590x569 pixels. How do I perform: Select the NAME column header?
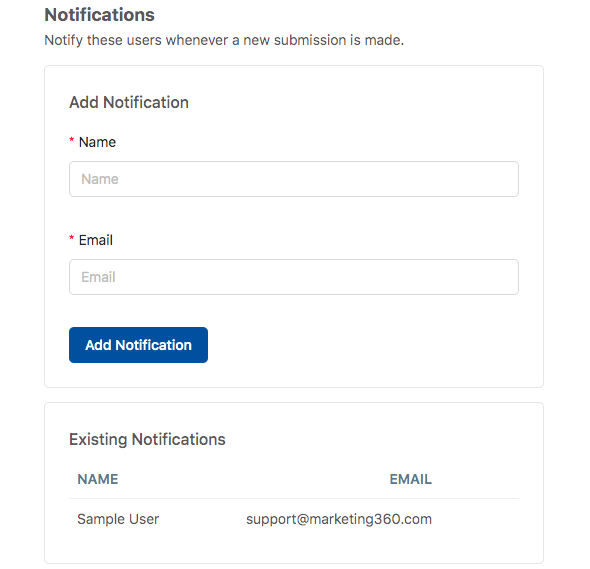[x=98, y=479]
